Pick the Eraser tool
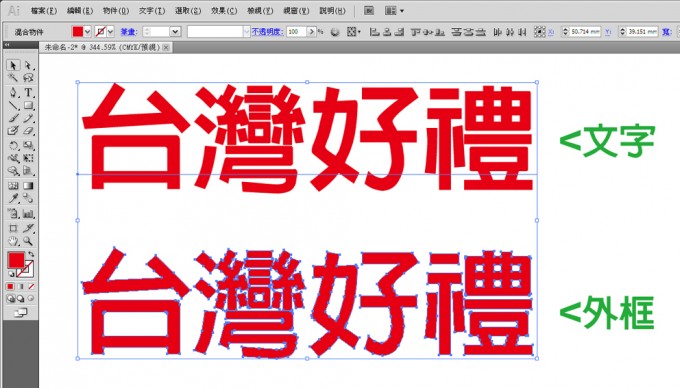Viewport: 680px width, 388px height. (x=29, y=131)
